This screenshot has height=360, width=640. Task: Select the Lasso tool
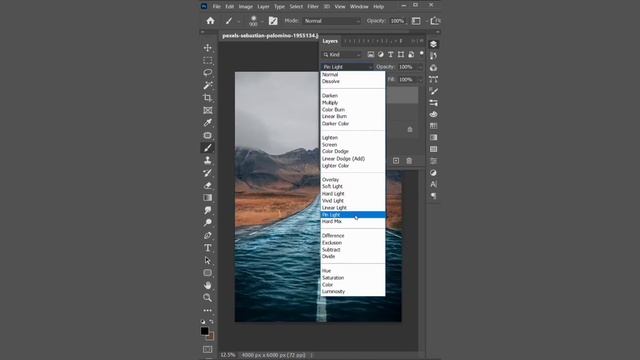point(207,73)
